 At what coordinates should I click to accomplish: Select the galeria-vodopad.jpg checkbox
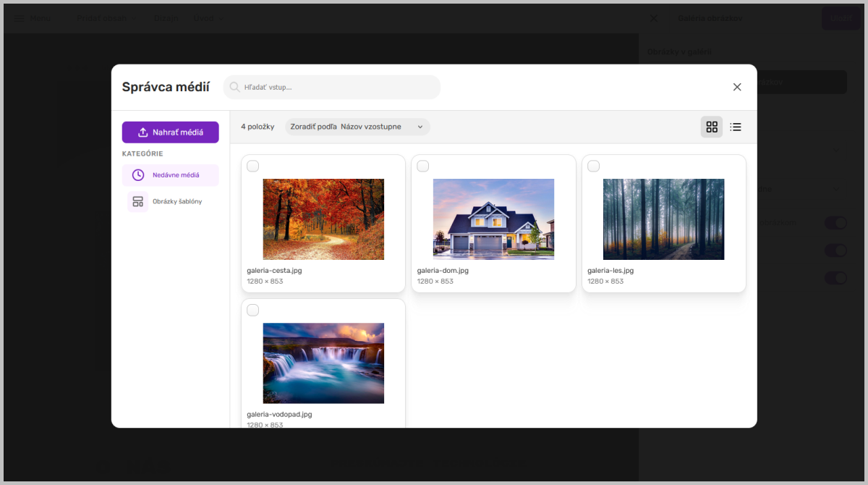click(x=252, y=311)
